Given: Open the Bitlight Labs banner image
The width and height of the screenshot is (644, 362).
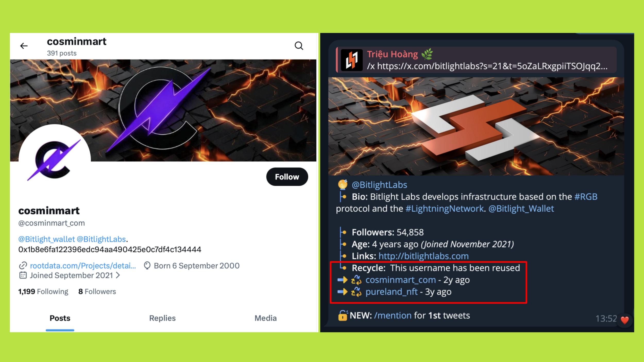Looking at the screenshot, I should (476, 126).
